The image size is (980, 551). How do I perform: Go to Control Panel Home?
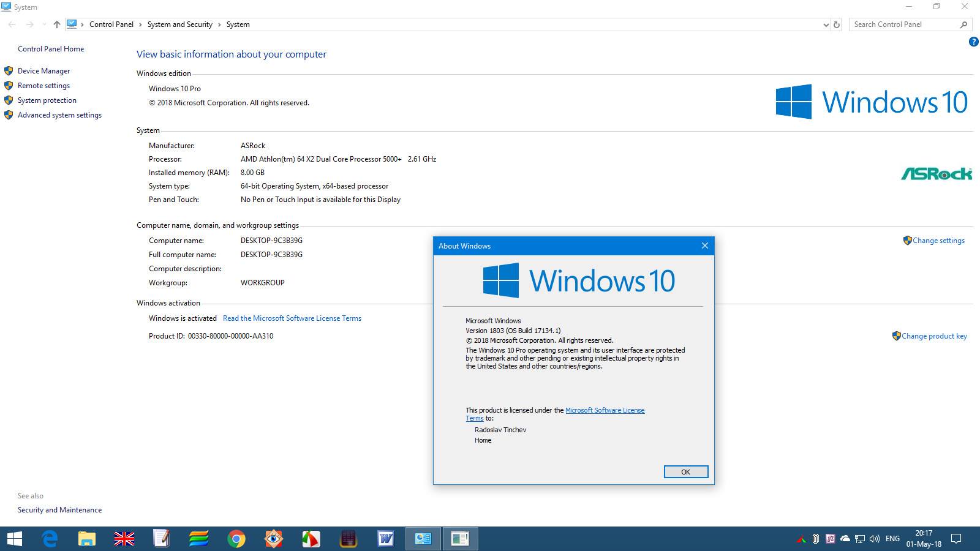pos(51,49)
